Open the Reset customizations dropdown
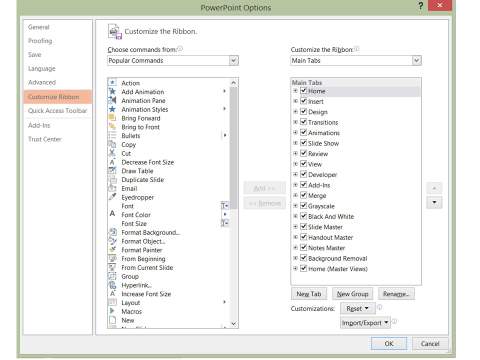 pyautogui.click(x=357, y=308)
